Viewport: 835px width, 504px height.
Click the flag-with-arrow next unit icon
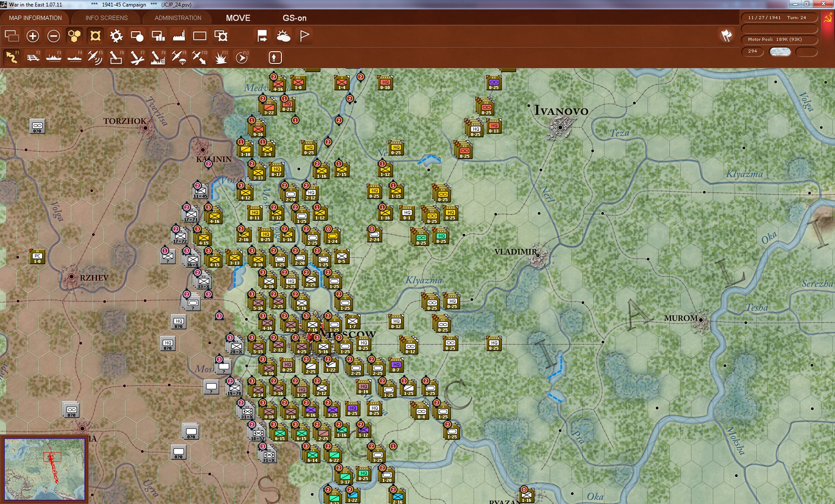[x=262, y=36]
